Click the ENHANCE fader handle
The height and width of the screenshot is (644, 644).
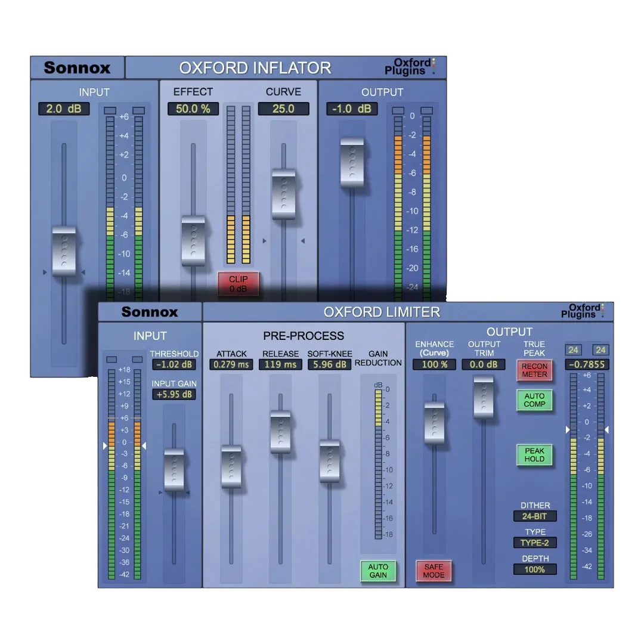click(x=434, y=423)
